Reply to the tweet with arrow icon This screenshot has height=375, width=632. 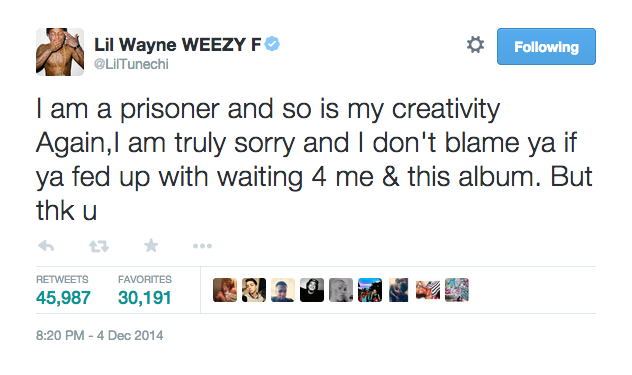pos(46,246)
